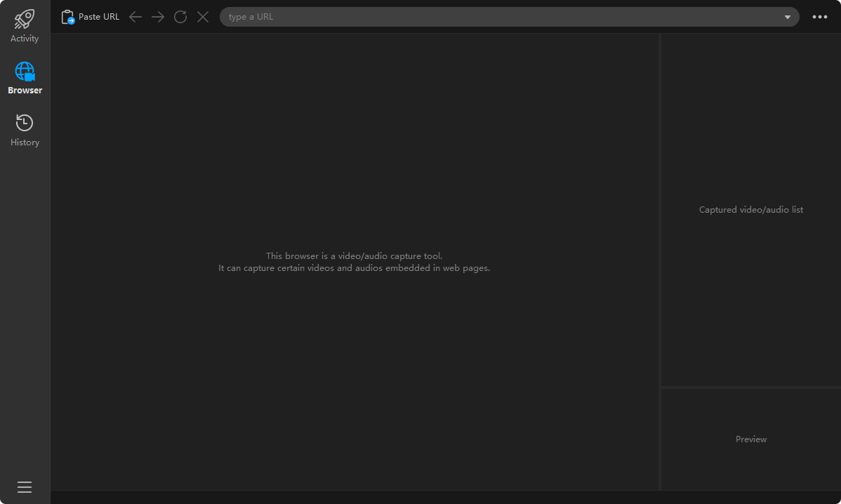Open the History clock icon

(x=25, y=123)
